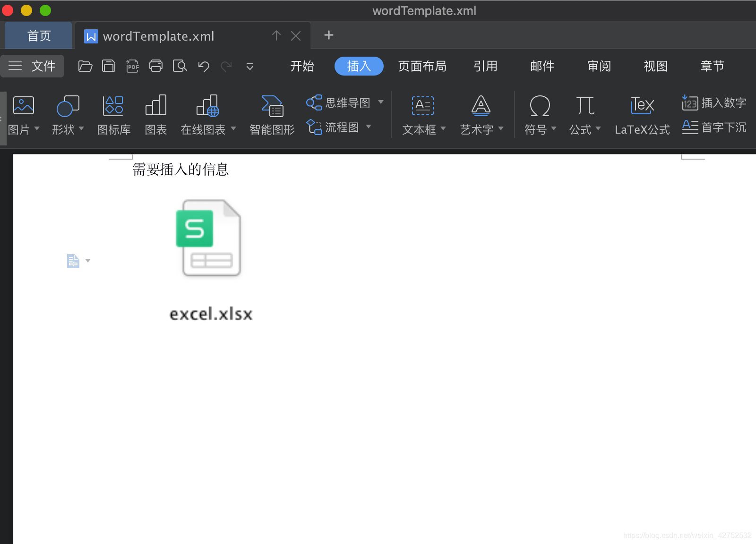Insert a flowchart 流程图

pyautogui.click(x=333, y=127)
